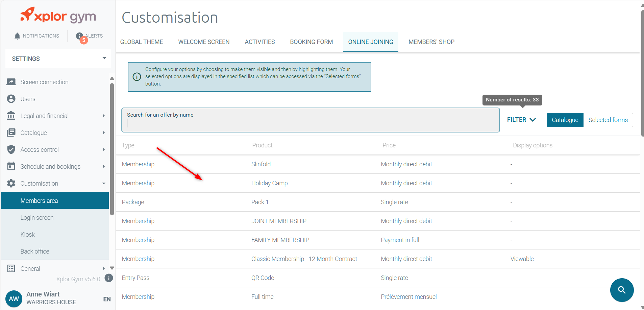Click the Schedule and bookings calendar icon
Viewport: 644px width, 310px height.
[x=11, y=166]
